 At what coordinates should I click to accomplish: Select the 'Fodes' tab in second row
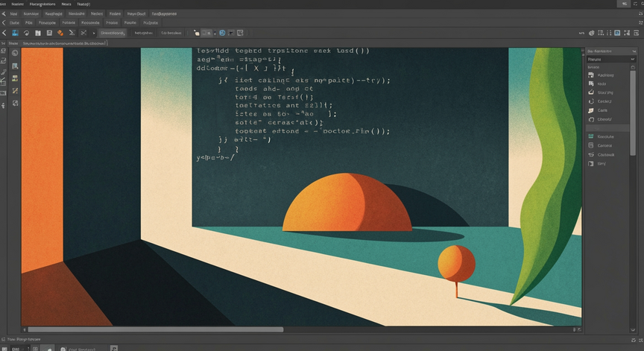click(115, 13)
